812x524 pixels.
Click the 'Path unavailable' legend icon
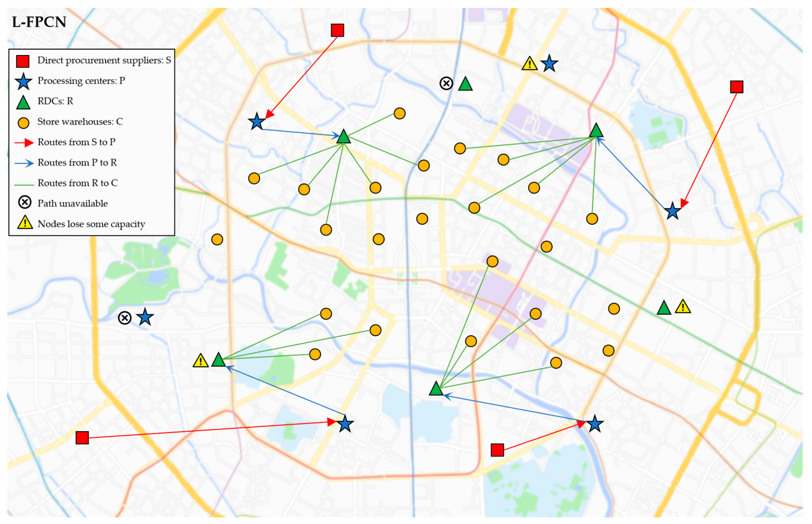pyautogui.click(x=24, y=202)
